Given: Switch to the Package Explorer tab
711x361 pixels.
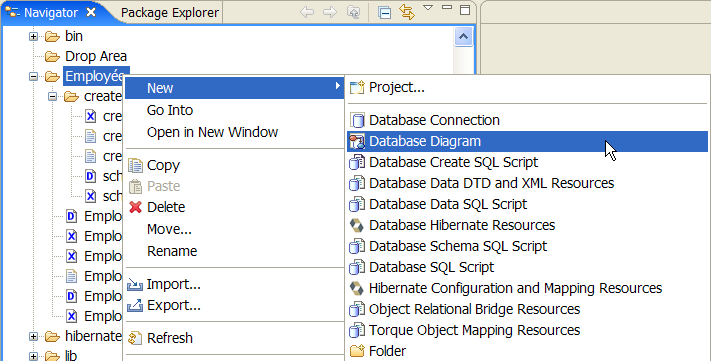Looking at the screenshot, I should tap(170, 13).
